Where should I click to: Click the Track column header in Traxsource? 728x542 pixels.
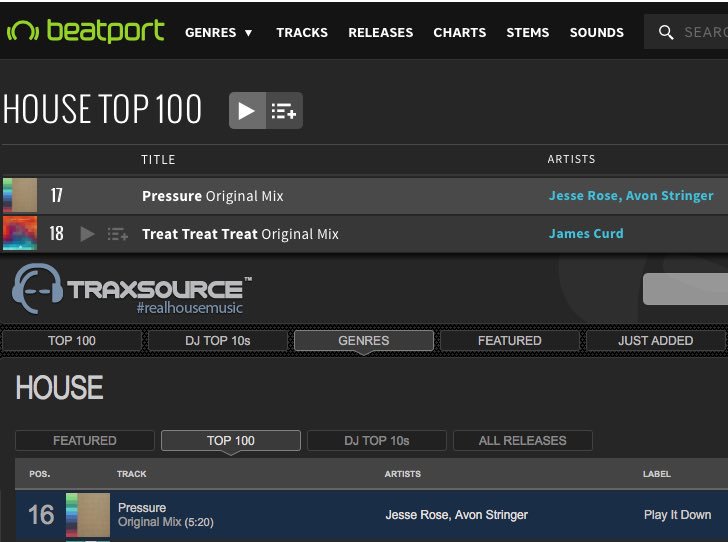click(x=131, y=474)
